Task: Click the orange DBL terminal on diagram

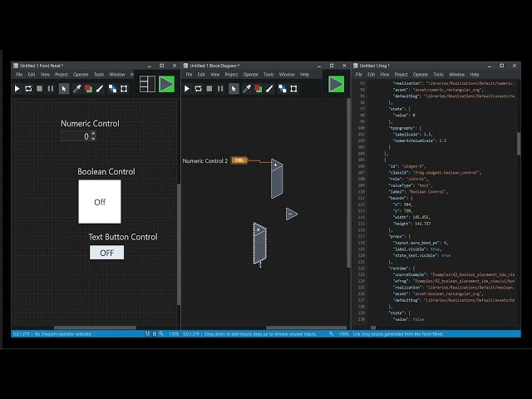Action: click(239, 160)
